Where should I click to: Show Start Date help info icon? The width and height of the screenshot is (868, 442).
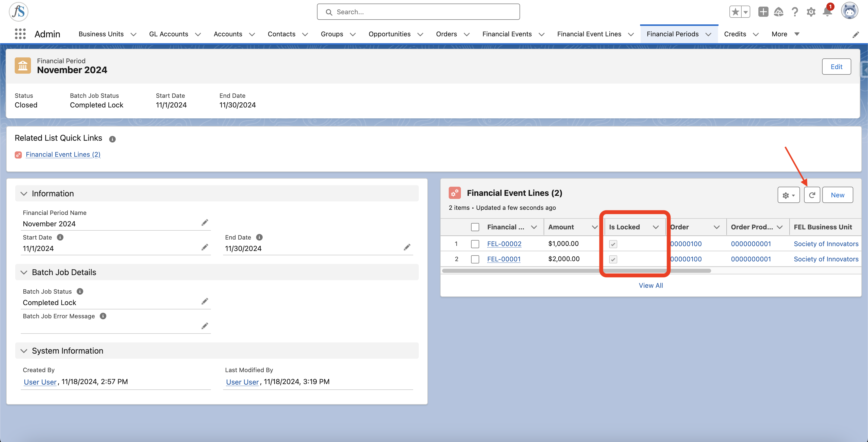pos(60,237)
